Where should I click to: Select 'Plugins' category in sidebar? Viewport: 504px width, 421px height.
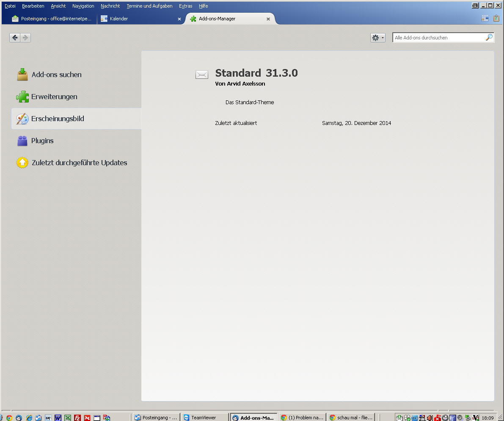pos(36,141)
